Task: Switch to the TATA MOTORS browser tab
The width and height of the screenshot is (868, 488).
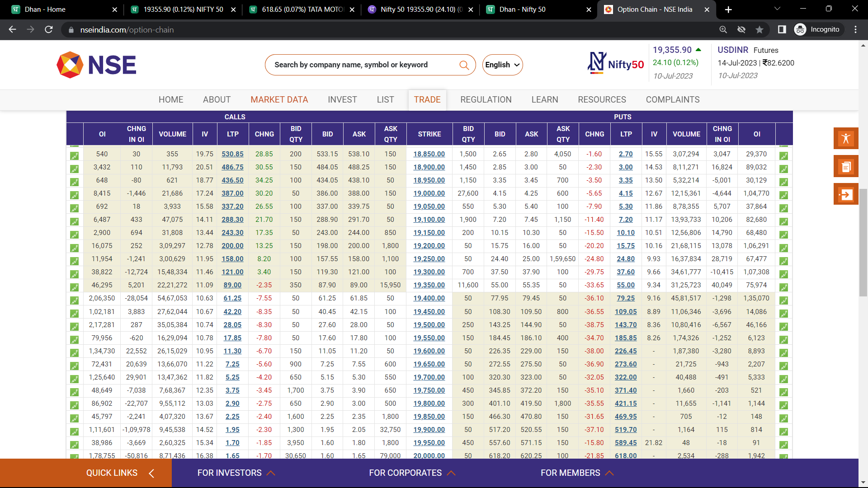Action: tap(302, 9)
